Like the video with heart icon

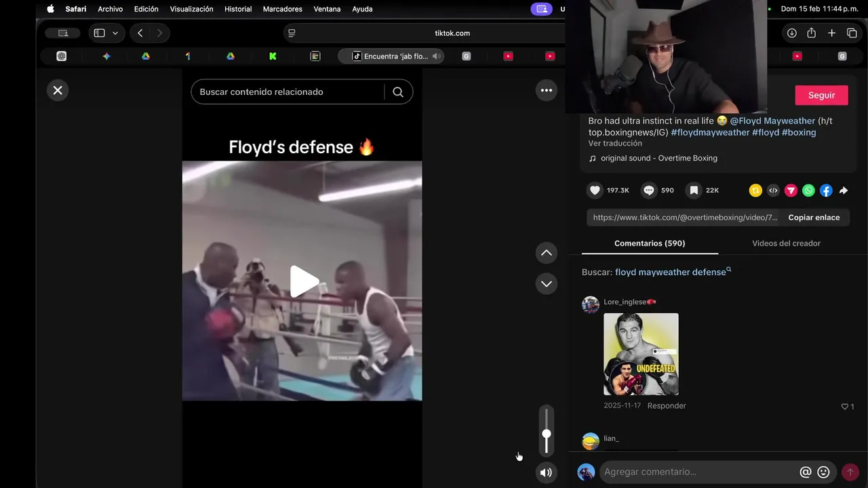[595, 190]
